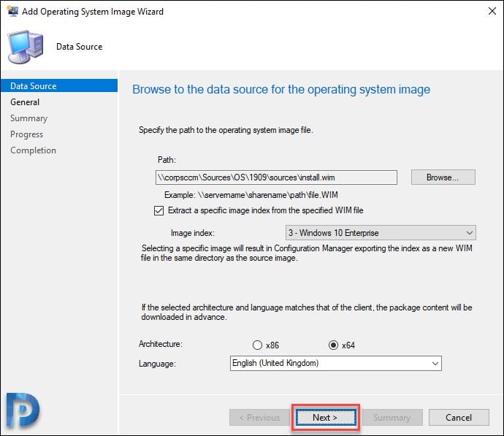504x436 pixels.
Task: Click 'Specify the path to the operating system image file' text
Action: pos(226,130)
